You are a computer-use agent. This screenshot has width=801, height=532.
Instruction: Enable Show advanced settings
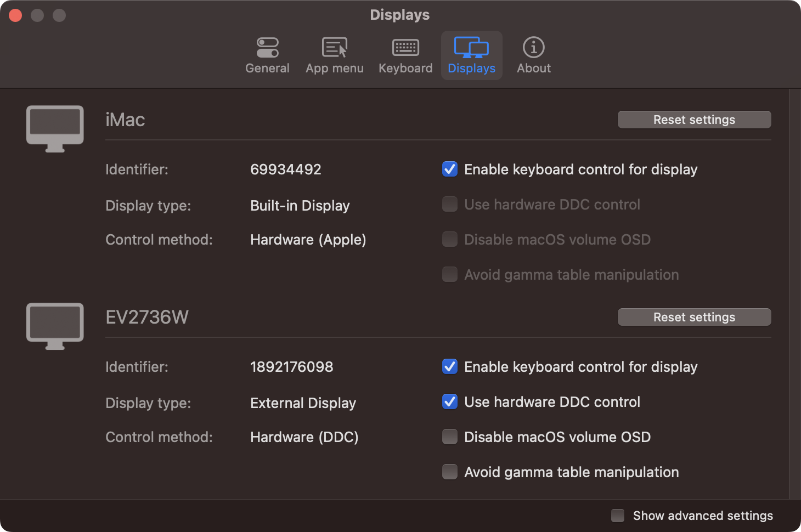pyautogui.click(x=617, y=516)
